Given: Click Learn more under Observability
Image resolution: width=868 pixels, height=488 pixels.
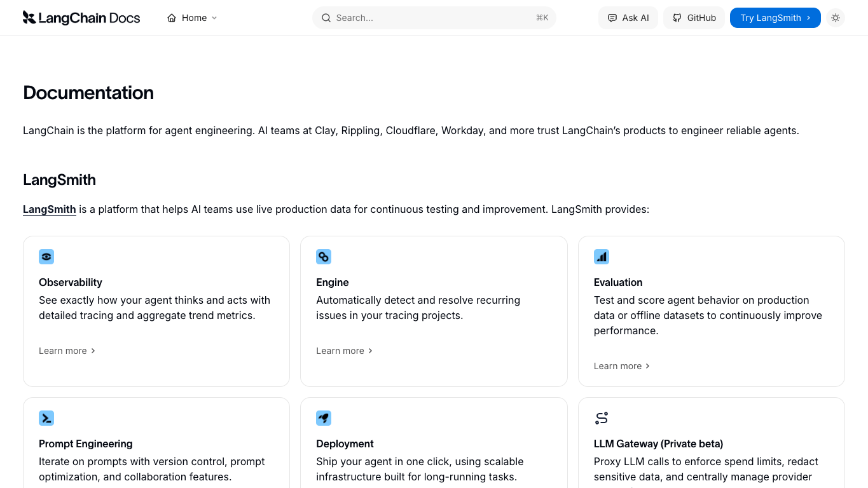Looking at the screenshot, I should pyautogui.click(x=67, y=351).
